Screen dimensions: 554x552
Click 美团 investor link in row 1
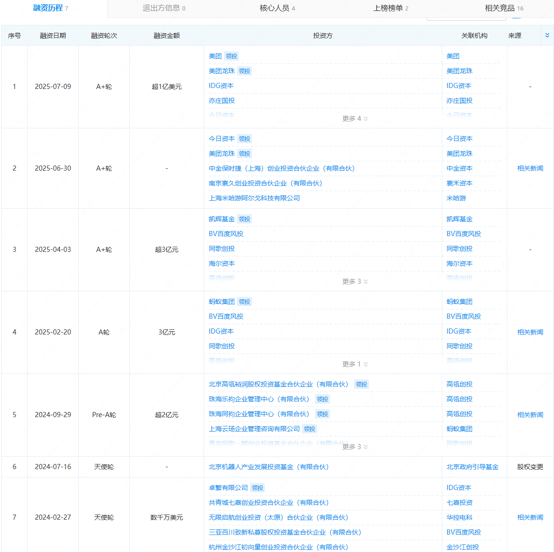[x=215, y=56]
